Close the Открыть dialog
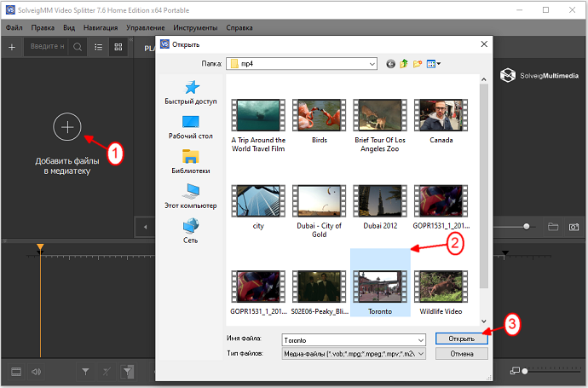The image size is (588, 388). pyautogui.click(x=484, y=44)
